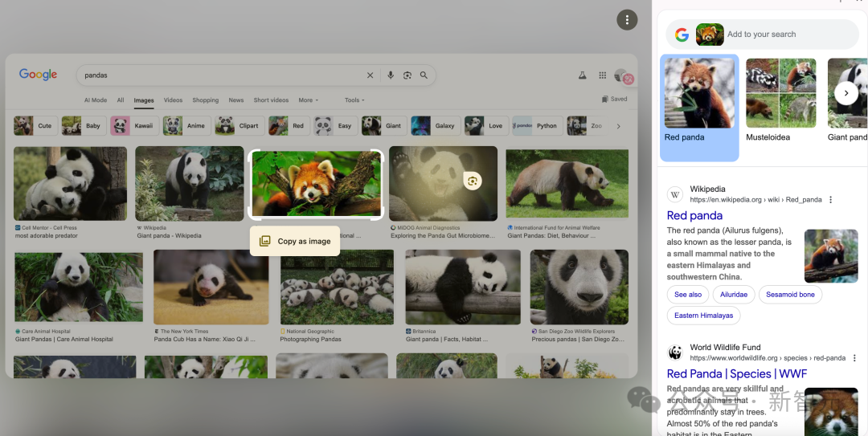Switch to AI Mode tab
This screenshot has width=868, height=436.
click(95, 100)
